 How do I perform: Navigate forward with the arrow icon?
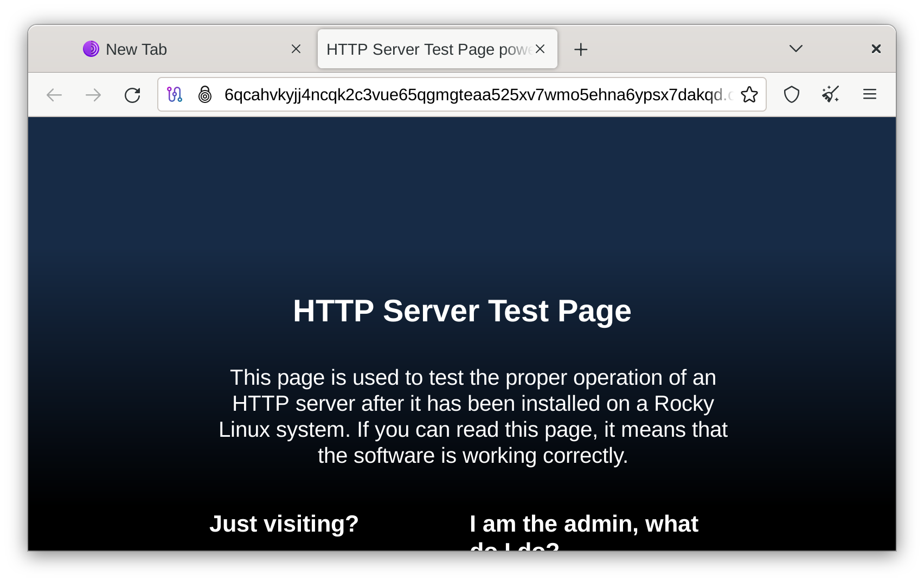(93, 94)
